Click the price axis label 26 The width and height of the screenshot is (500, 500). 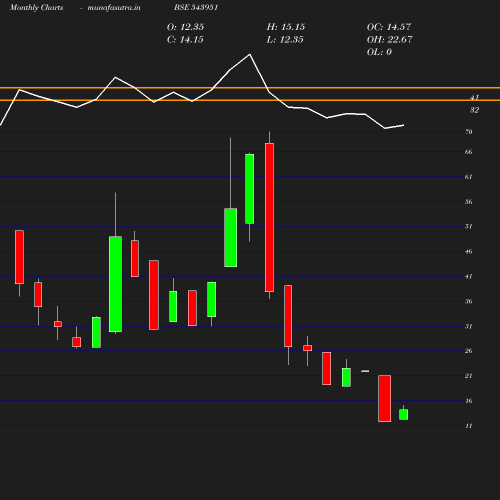click(469, 351)
